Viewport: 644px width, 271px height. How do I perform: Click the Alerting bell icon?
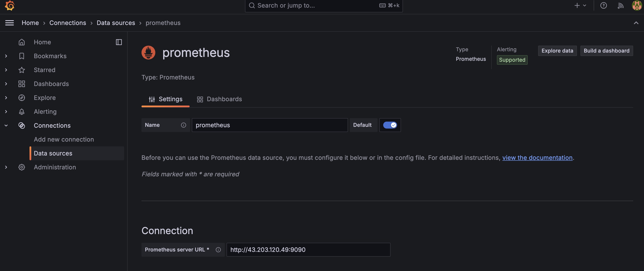(22, 112)
